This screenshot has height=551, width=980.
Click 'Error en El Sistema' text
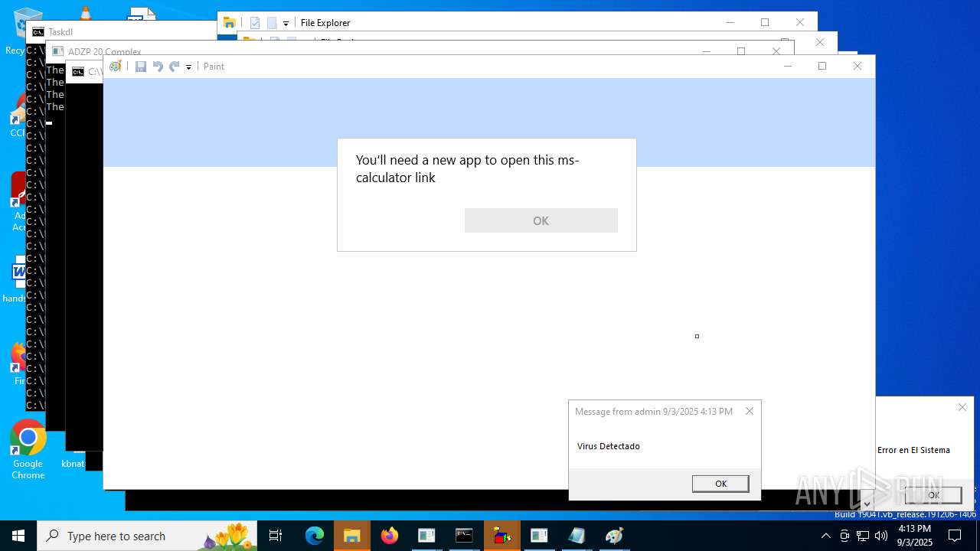point(913,450)
